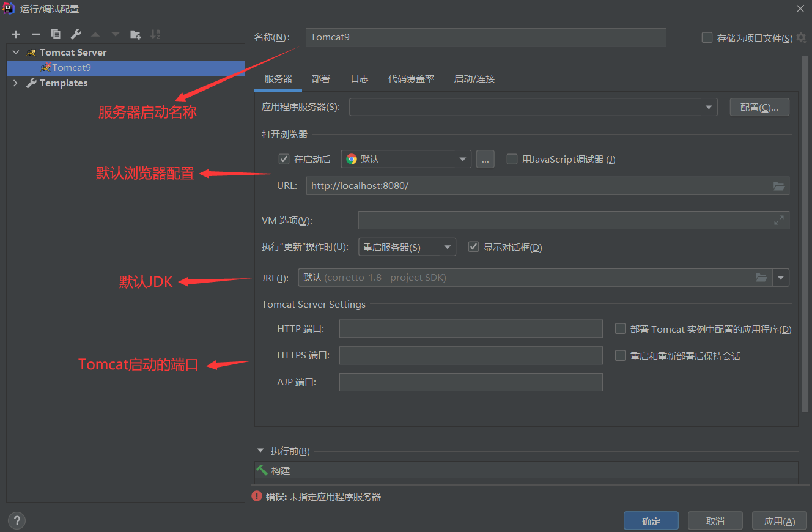
Task: Switch to the 启动/连接 tab
Action: point(474,79)
